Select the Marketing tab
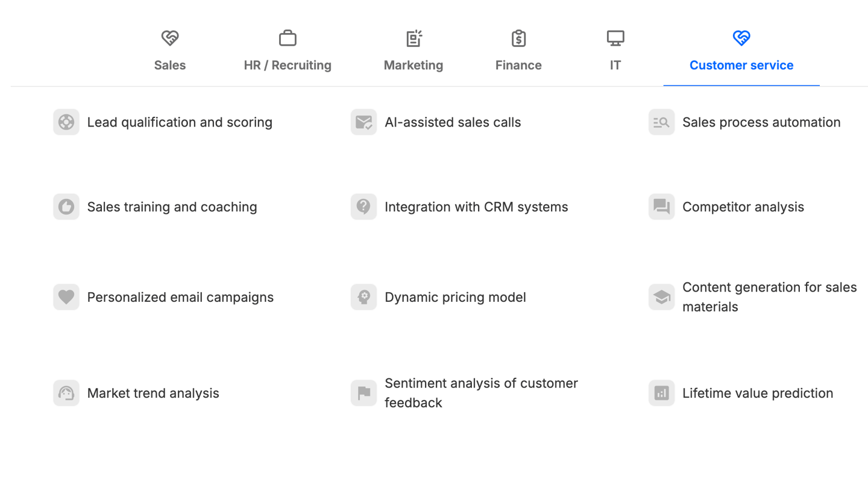This screenshot has width=868, height=482. tap(414, 52)
